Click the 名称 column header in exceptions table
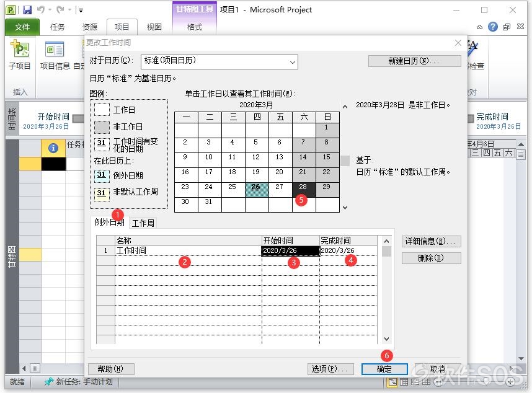 [x=188, y=241]
